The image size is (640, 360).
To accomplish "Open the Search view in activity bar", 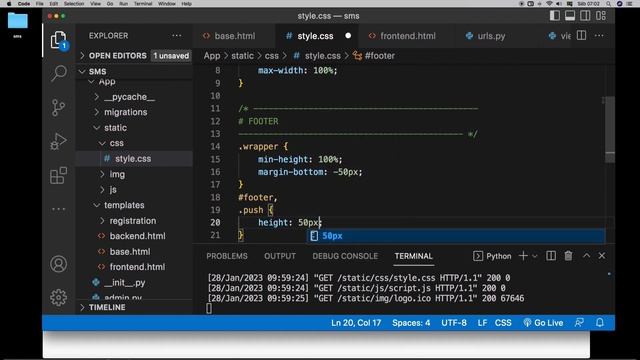I will tap(58, 73).
